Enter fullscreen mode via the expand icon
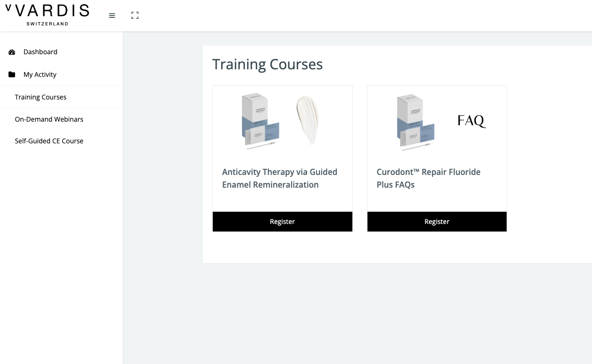 pos(135,15)
